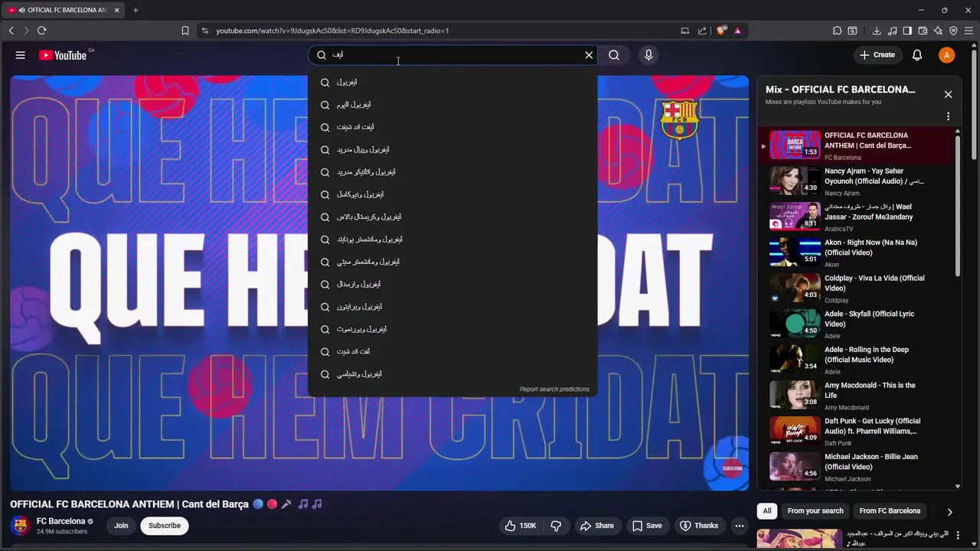Image resolution: width=980 pixels, height=551 pixels.
Task: Close the FC Barcelona browser tab
Action: [x=117, y=10]
